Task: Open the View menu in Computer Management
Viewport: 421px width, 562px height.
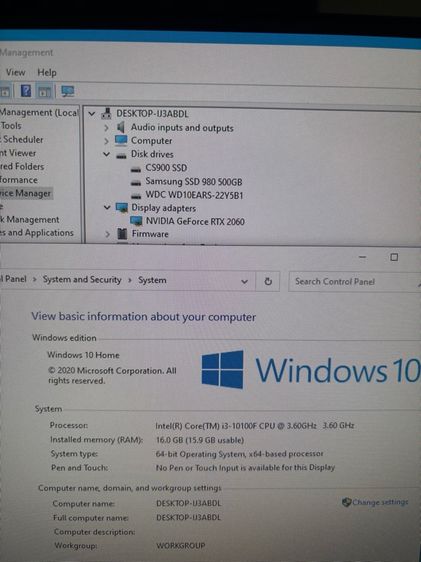Action: [15, 72]
